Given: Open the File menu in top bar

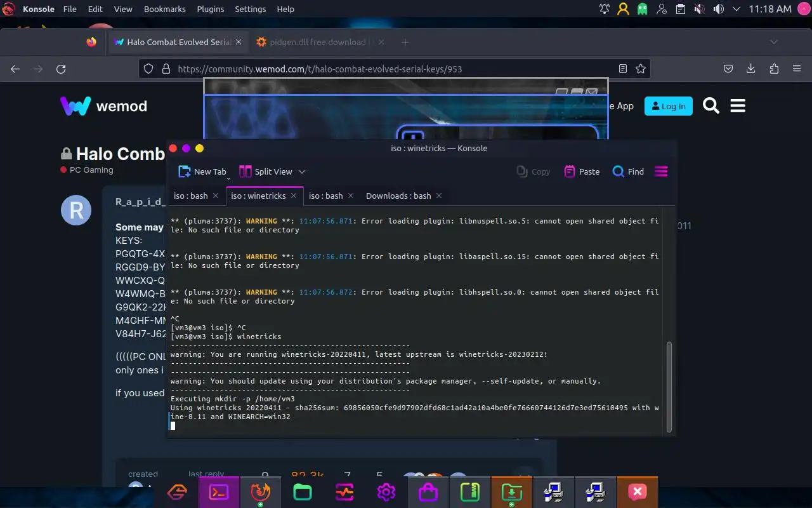Looking at the screenshot, I should pyautogui.click(x=70, y=9).
